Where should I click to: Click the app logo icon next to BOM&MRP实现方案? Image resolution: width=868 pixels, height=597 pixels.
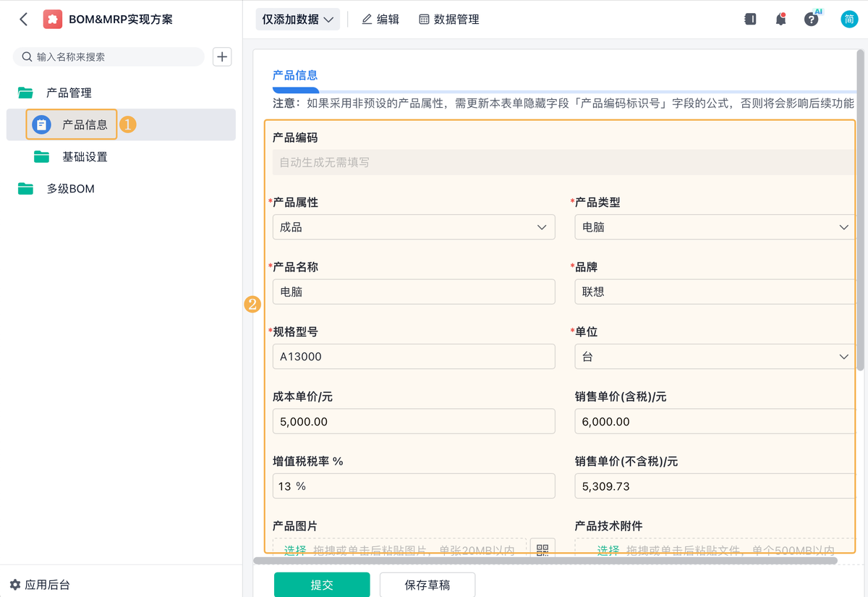53,19
